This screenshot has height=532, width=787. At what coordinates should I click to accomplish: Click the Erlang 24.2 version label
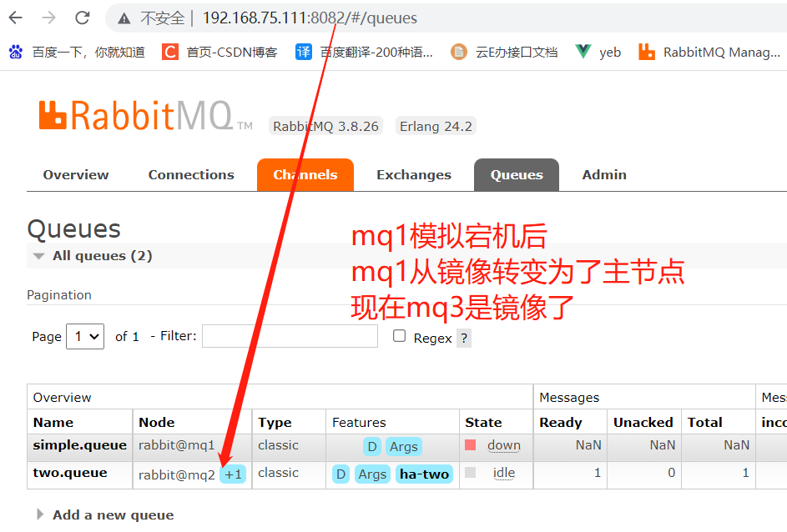click(436, 126)
